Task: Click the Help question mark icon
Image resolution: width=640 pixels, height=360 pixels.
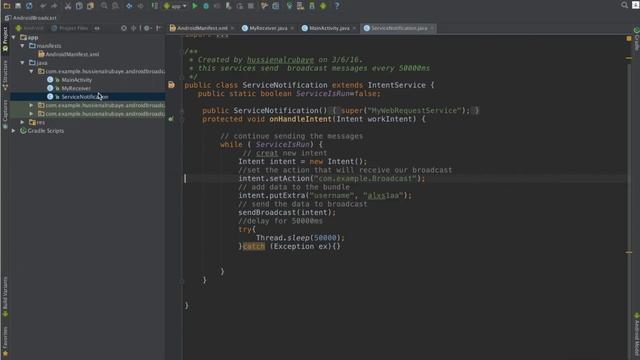Action: 337,6
